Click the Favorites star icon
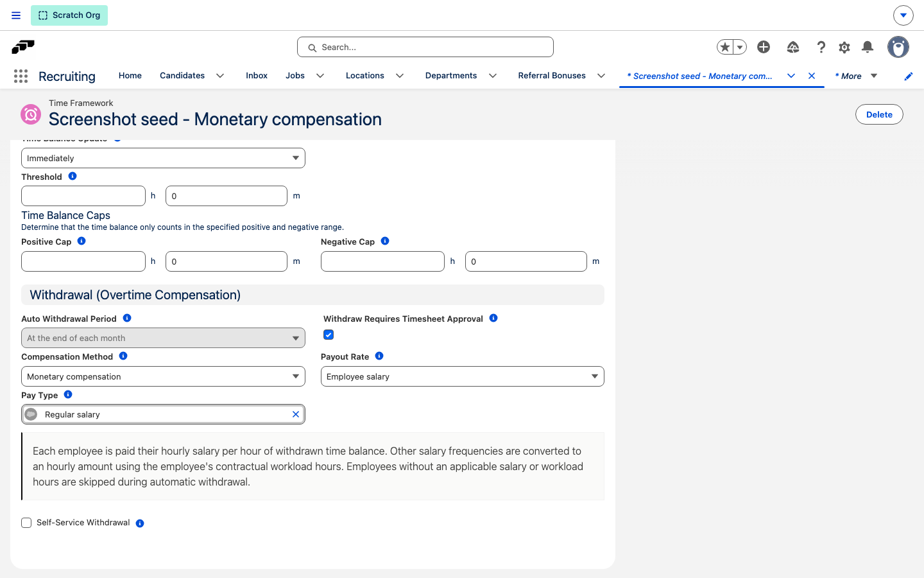Screen dimensions: 924x578 pyautogui.click(x=725, y=47)
